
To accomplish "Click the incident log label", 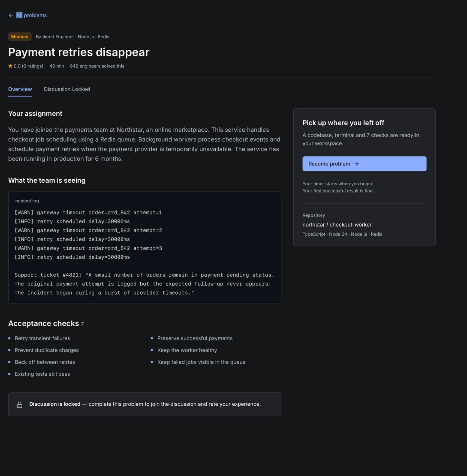I will click(x=27, y=201).
